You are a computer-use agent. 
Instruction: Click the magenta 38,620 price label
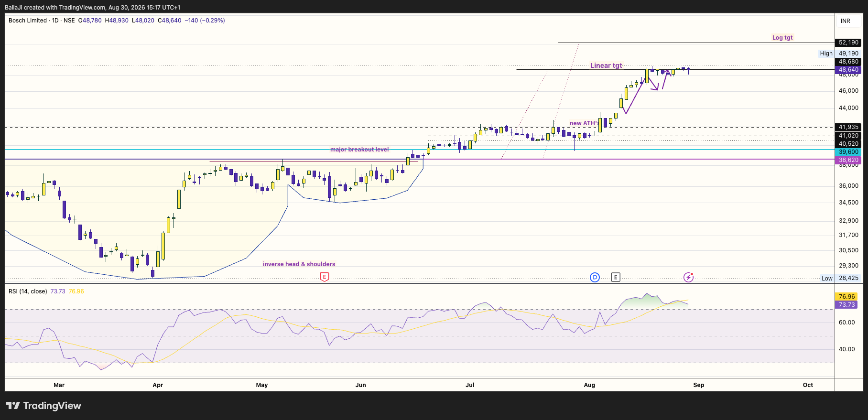point(848,160)
